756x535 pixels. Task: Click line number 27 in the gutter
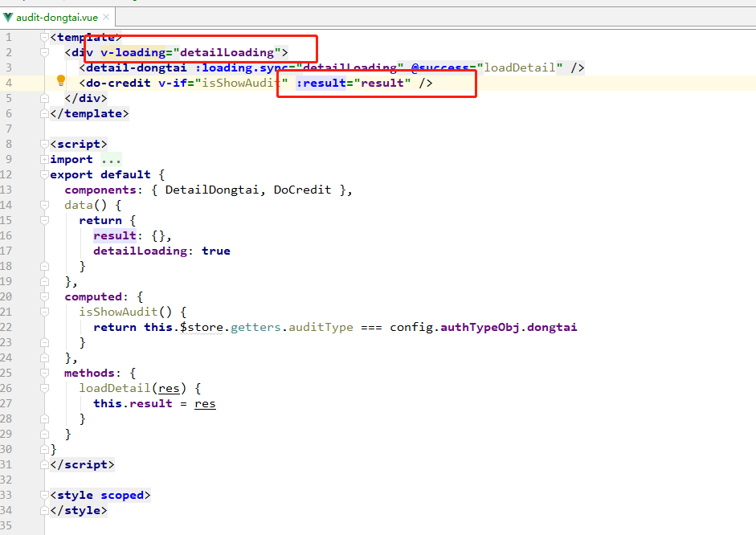[6, 403]
